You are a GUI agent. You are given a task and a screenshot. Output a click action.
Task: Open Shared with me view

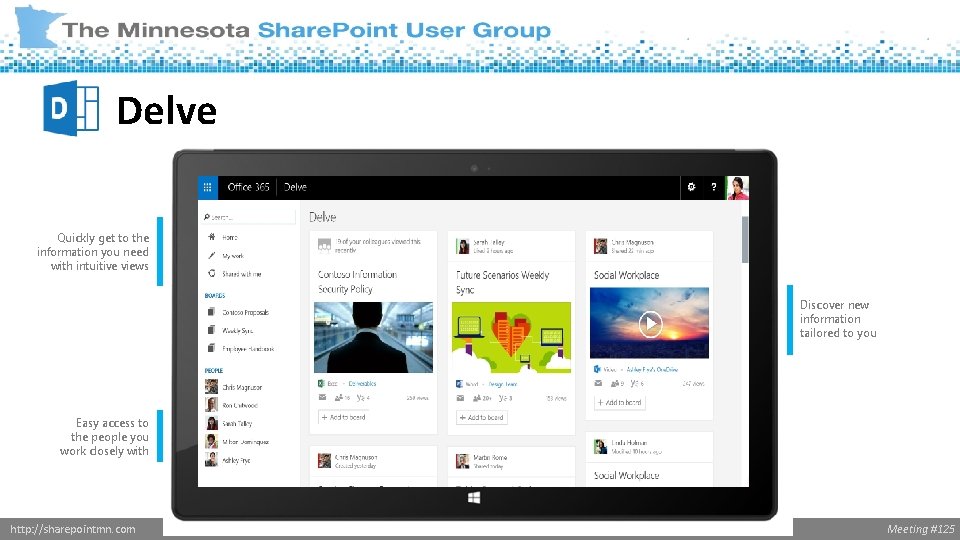point(241,274)
